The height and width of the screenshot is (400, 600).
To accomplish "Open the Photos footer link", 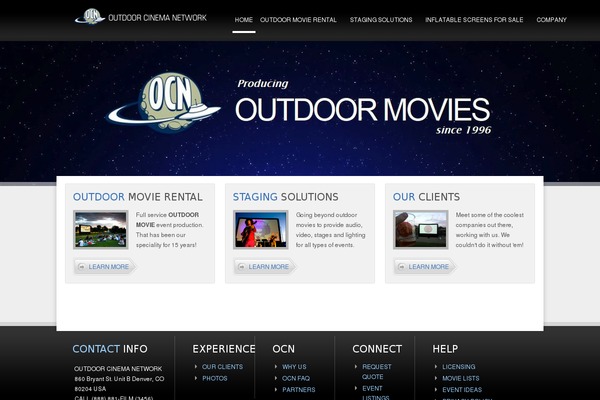I will [x=215, y=378].
